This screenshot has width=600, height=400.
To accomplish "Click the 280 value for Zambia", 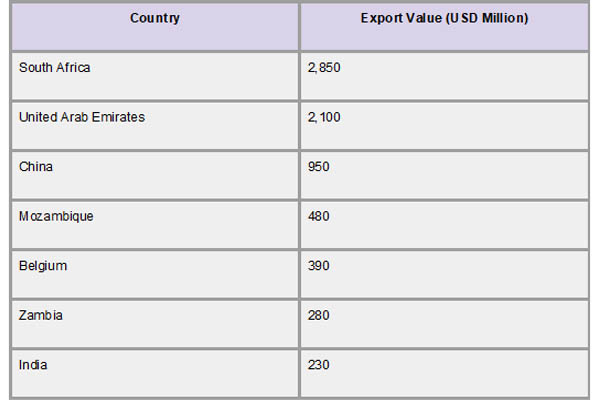I will (320, 315).
